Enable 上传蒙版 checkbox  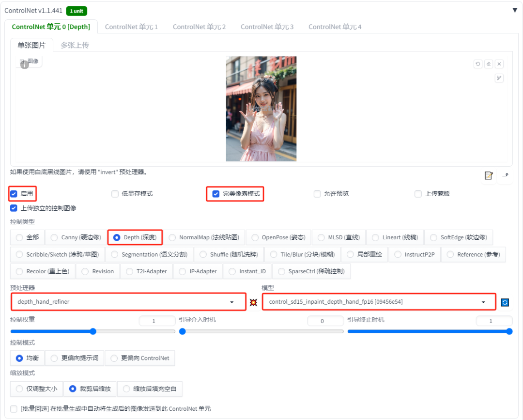[418, 194]
